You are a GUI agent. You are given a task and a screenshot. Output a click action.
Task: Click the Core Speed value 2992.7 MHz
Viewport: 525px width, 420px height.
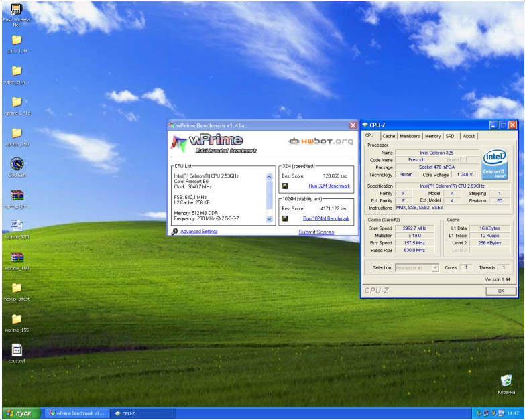[414, 228]
